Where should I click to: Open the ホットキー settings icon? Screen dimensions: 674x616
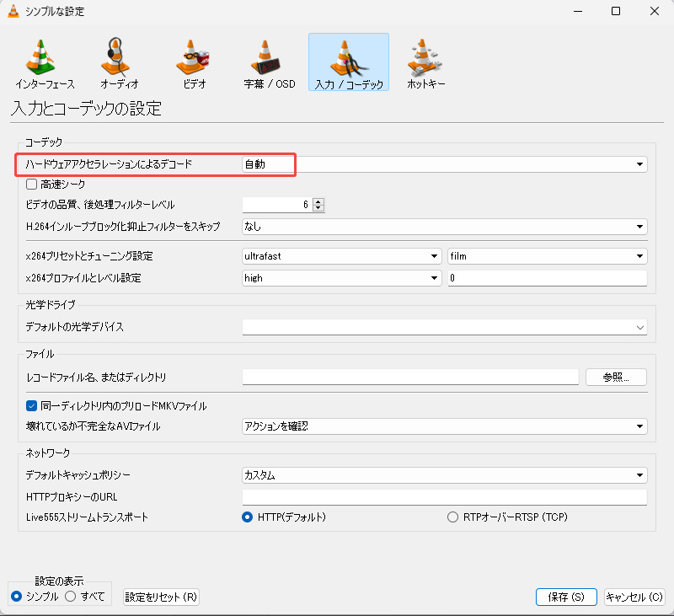[x=424, y=61]
